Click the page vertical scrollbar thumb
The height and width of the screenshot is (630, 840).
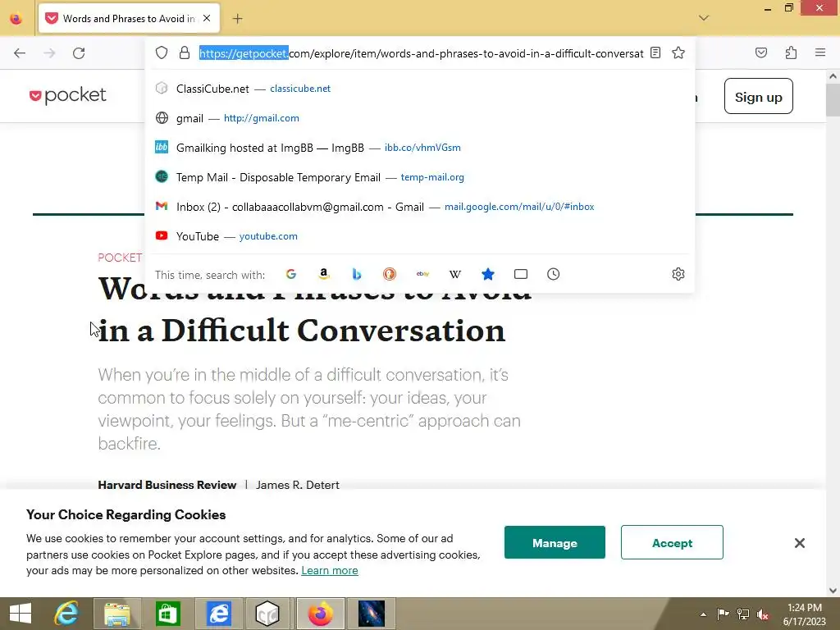(x=833, y=99)
